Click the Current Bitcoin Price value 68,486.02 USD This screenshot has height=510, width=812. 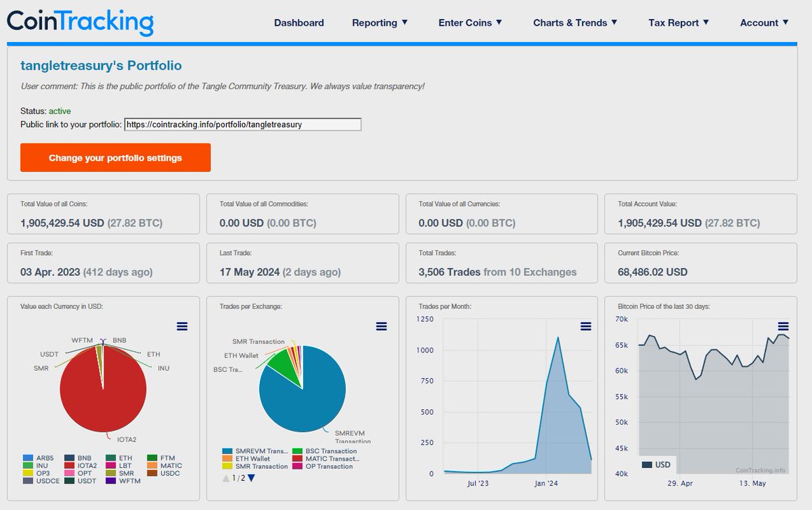tap(652, 272)
